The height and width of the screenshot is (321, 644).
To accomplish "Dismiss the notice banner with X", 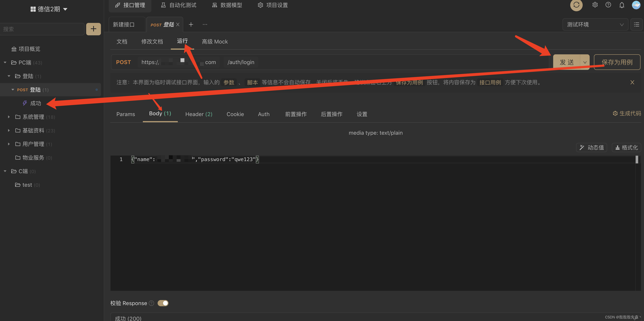I will (x=632, y=82).
